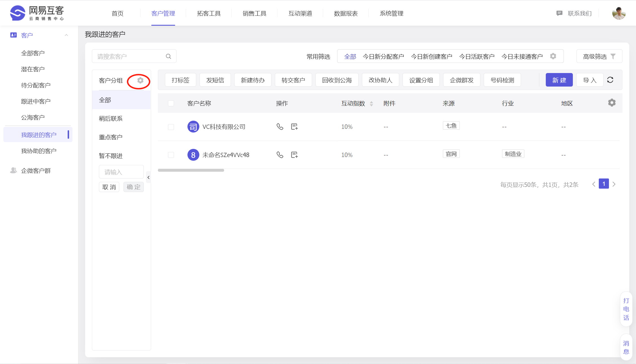636x364 pixels.
Task: Click the phone call icon for VC科技有限公司
Action: (x=280, y=127)
